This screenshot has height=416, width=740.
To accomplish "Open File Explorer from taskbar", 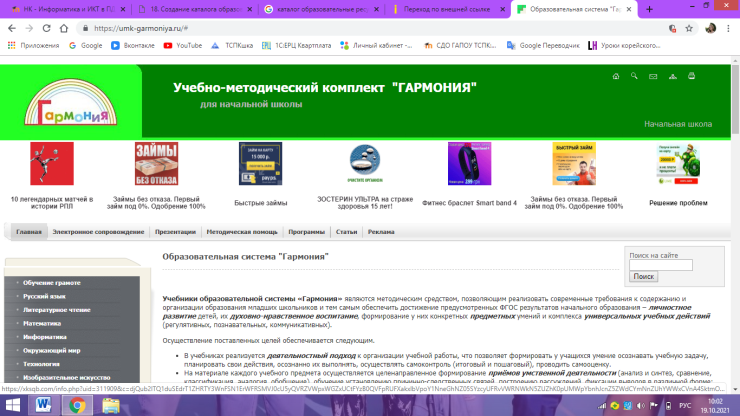I will [x=111, y=405].
